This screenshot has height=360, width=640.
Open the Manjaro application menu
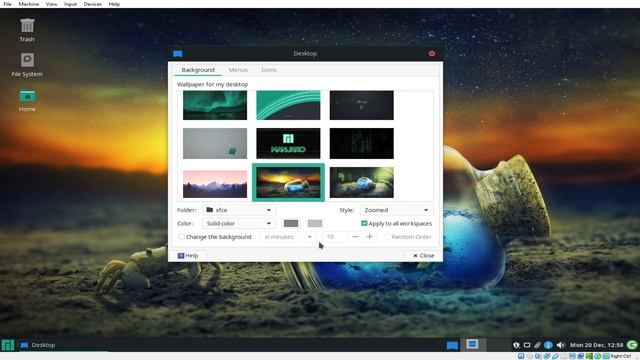[8, 345]
